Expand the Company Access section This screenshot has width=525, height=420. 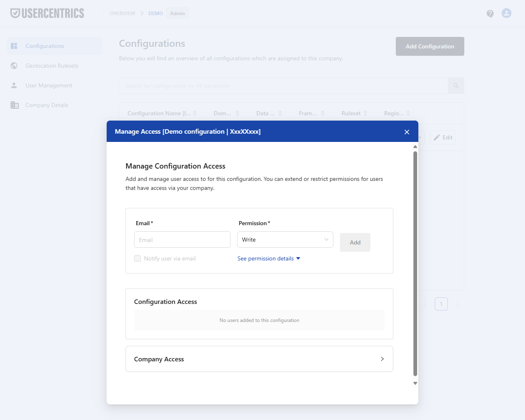259,359
